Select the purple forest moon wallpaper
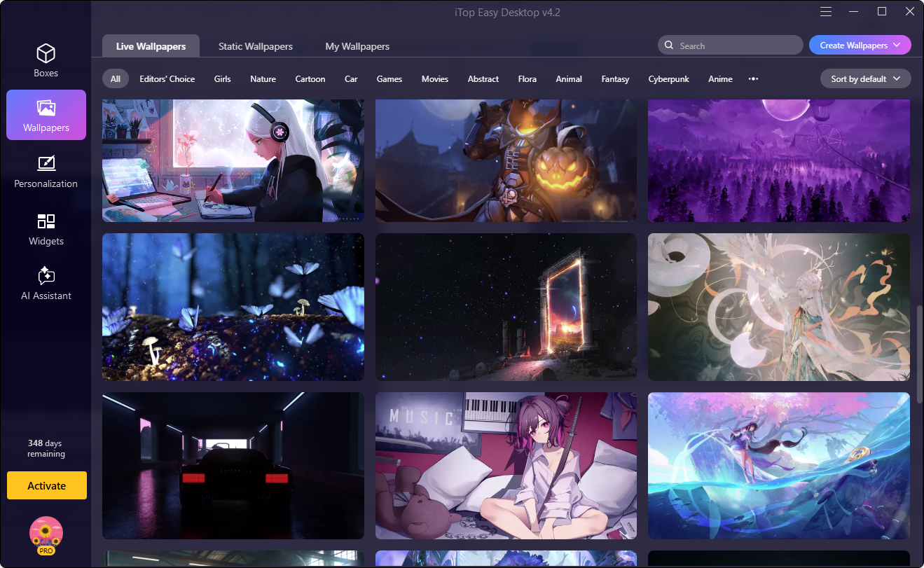The height and width of the screenshot is (568, 924). (779, 160)
